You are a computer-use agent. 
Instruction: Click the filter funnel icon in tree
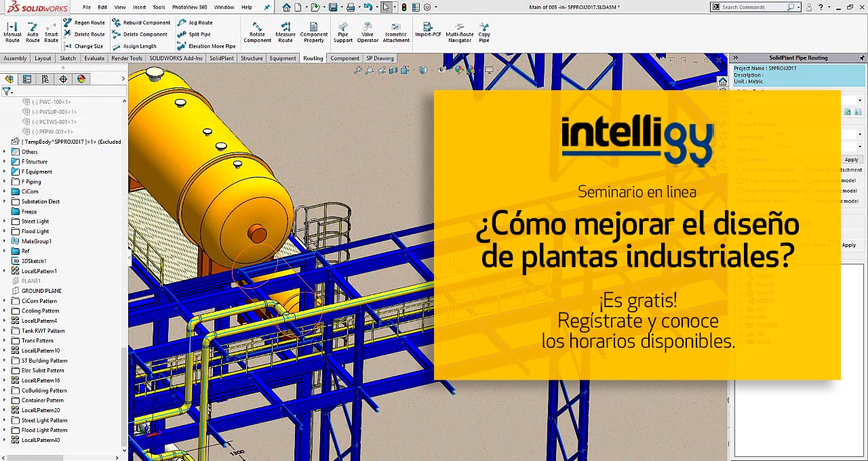click(x=7, y=91)
